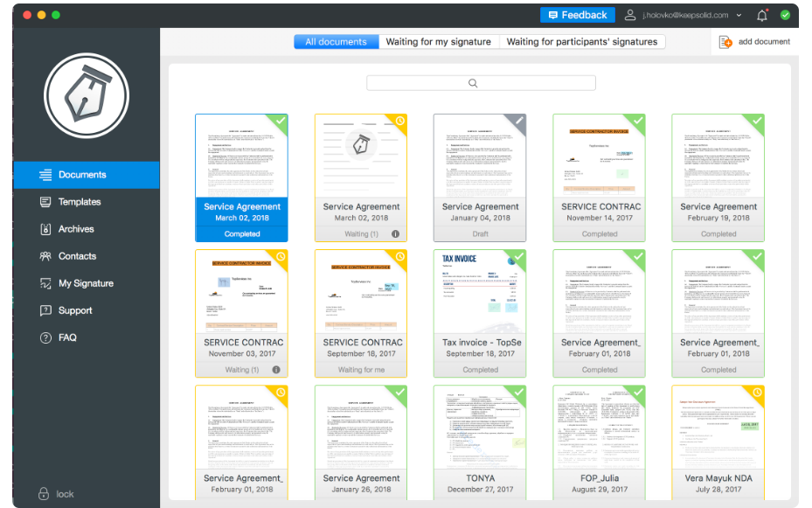Open the TONYA document thumbnail

480,442
